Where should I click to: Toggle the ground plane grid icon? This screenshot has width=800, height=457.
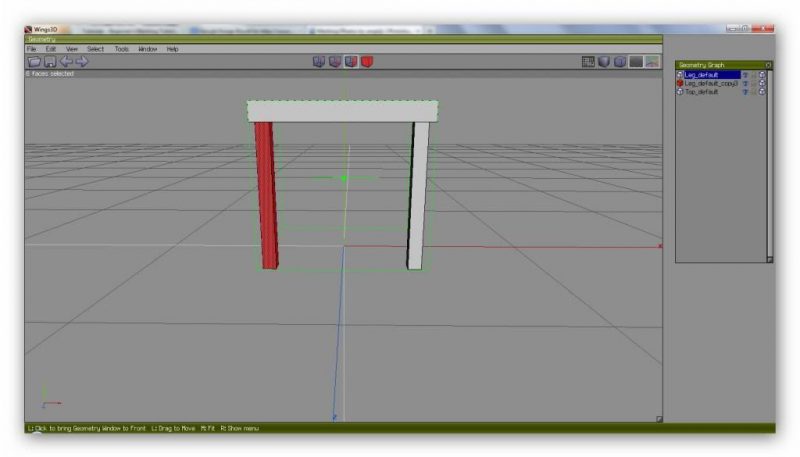(589, 62)
